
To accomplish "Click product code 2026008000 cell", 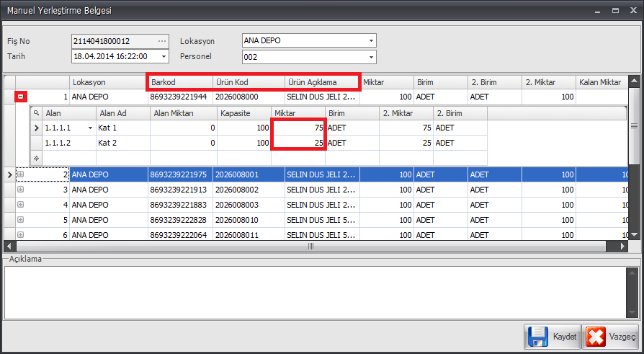I will (x=249, y=97).
